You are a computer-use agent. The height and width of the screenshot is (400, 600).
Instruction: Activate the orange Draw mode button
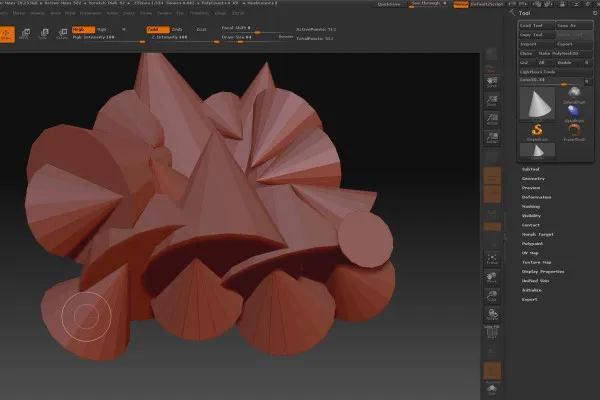click(x=6, y=34)
